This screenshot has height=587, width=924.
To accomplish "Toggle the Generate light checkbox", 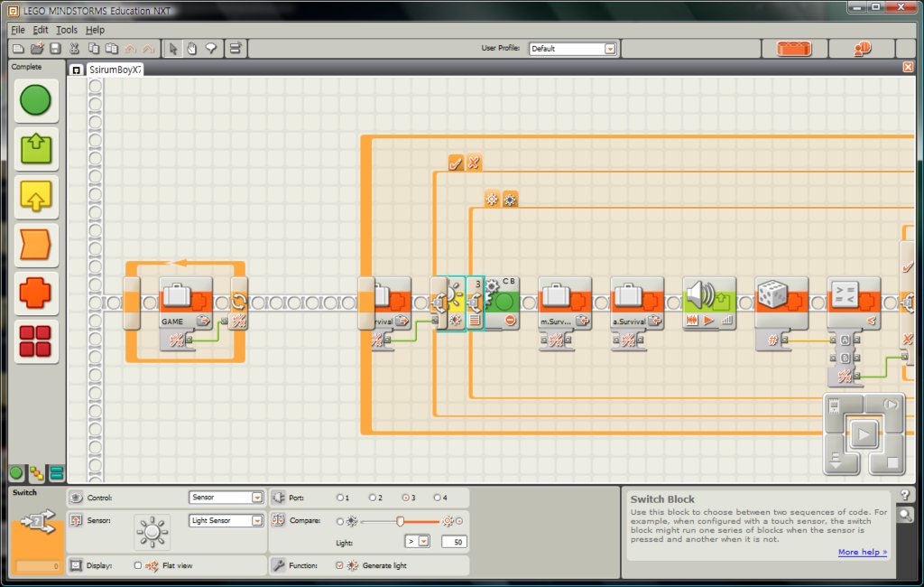I will pyautogui.click(x=339, y=565).
